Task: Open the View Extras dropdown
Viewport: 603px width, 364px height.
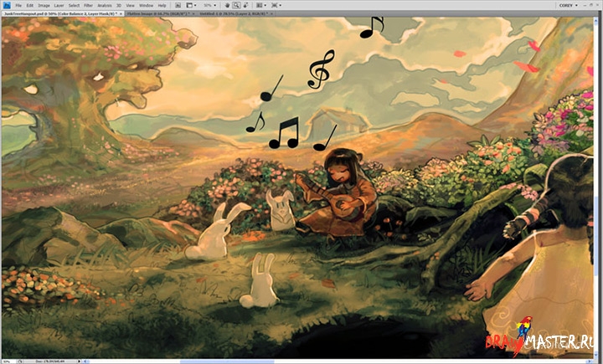Action: tap(191, 5)
